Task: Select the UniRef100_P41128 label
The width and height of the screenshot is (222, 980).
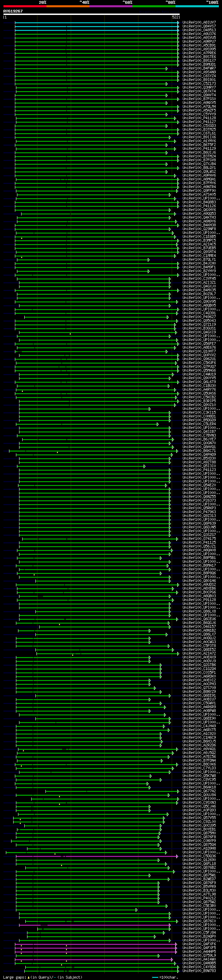Action: [199, 118]
